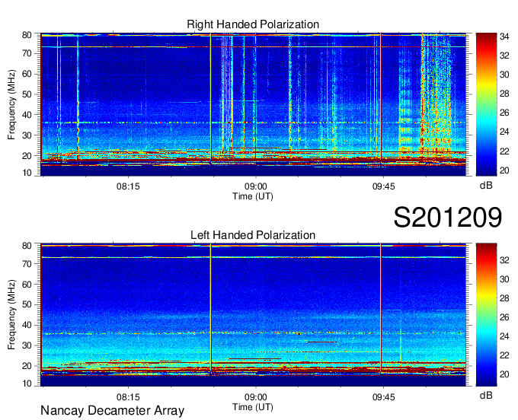Image resolution: width=518 pixels, height=420 pixels.
Task: Click the Right Handed panel color bar
Action: pos(486,104)
